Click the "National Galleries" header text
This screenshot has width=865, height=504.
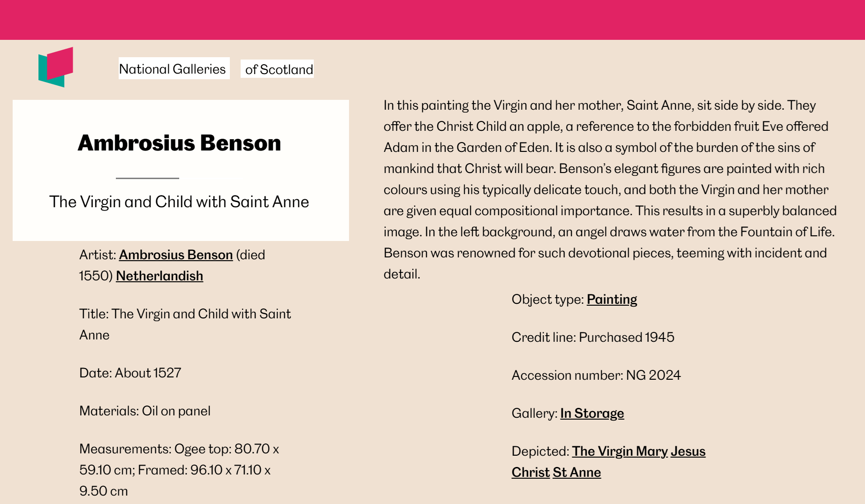tap(174, 68)
